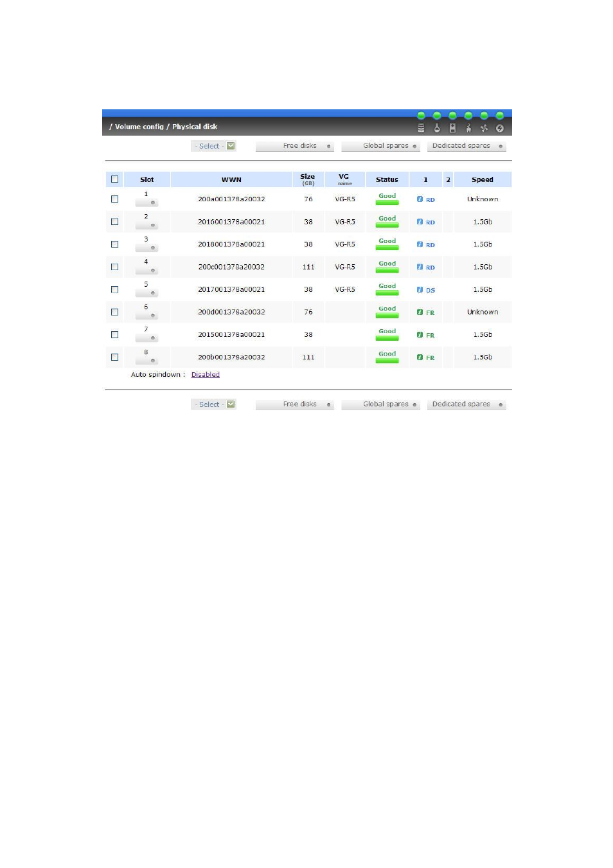Click the VG-R5 name in slot 4 row
Screen dimensions: 613x868
coord(345,267)
